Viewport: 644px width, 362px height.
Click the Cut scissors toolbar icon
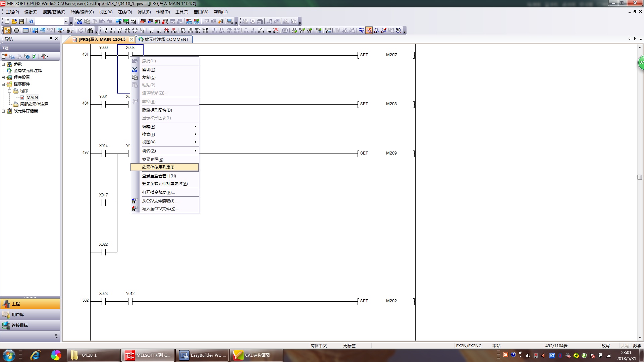tap(79, 21)
